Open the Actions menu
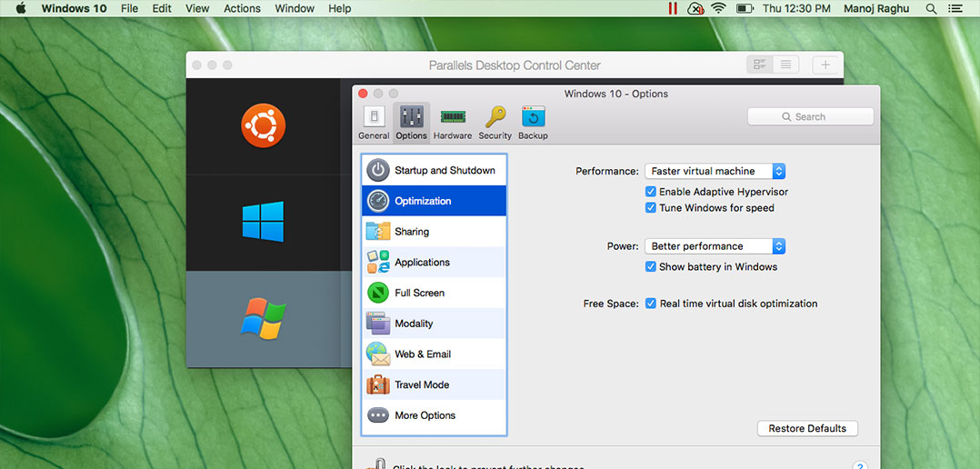 pos(242,9)
